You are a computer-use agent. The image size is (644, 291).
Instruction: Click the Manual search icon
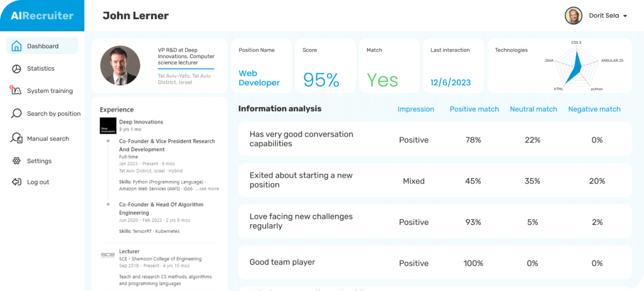click(16, 138)
